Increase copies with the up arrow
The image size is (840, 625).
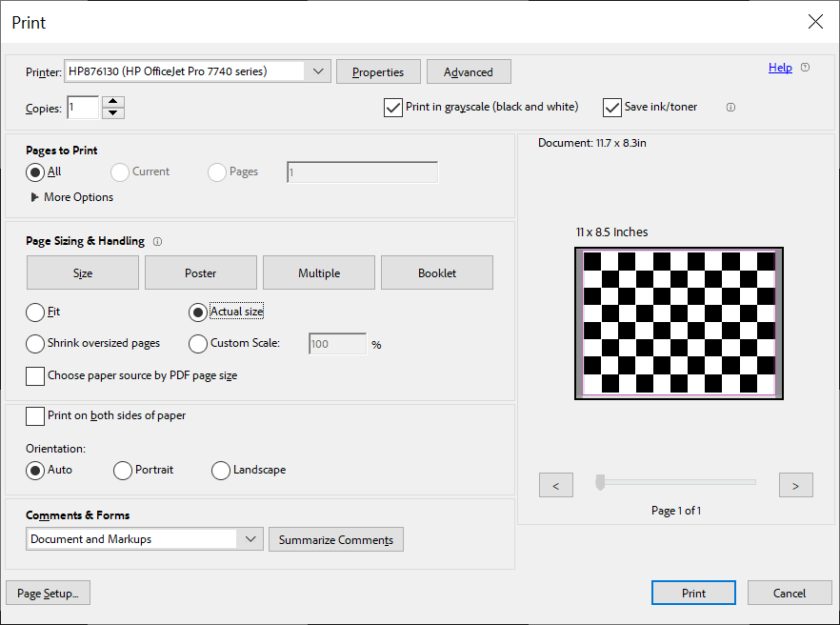(x=113, y=101)
